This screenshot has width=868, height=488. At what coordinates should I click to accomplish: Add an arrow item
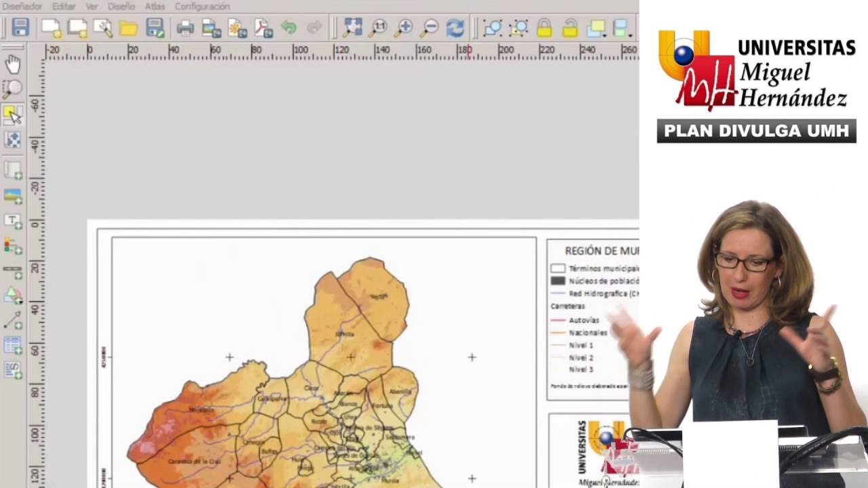point(13,320)
